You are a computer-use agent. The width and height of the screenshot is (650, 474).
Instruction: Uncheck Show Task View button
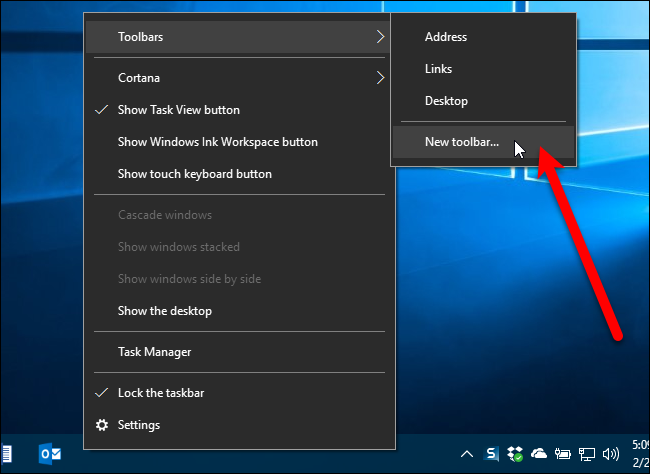(x=178, y=110)
